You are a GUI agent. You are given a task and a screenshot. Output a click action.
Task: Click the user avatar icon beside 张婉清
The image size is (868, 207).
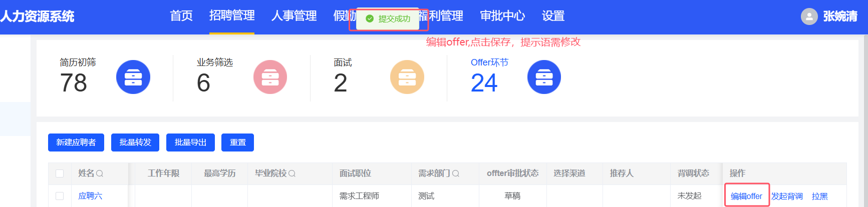(809, 16)
